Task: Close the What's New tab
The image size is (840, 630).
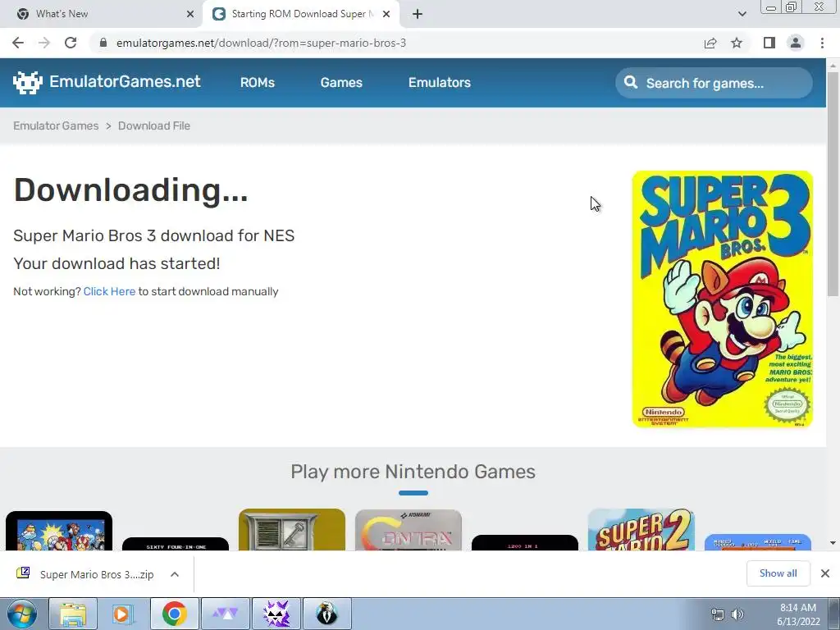Action: click(x=190, y=14)
